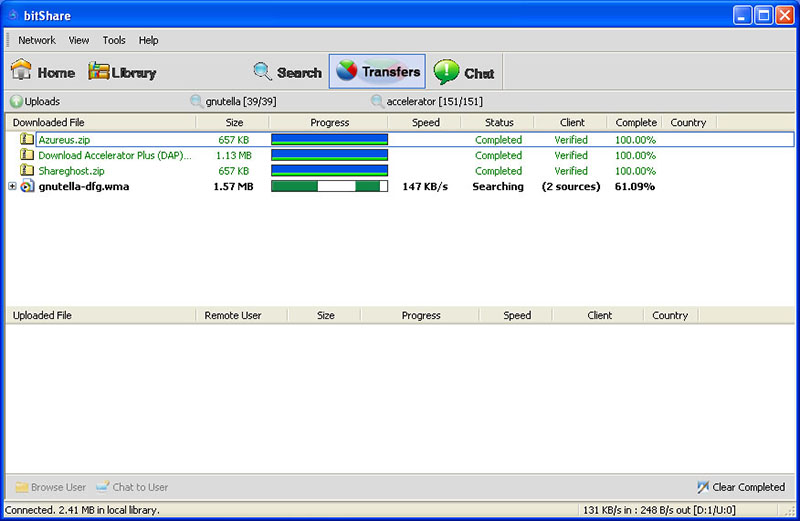Image resolution: width=800 pixels, height=521 pixels.
Task: Sort downloads by Size column header
Action: pyautogui.click(x=233, y=122)
